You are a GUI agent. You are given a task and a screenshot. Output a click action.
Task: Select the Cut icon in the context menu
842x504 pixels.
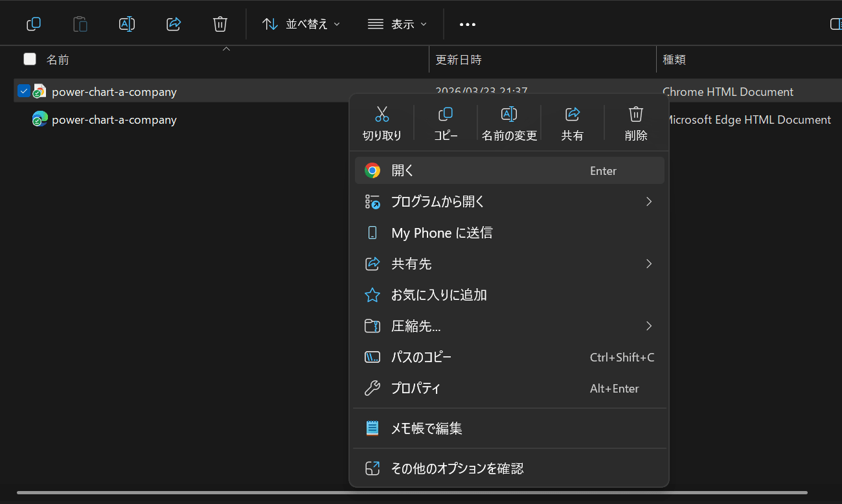point(382,114)
